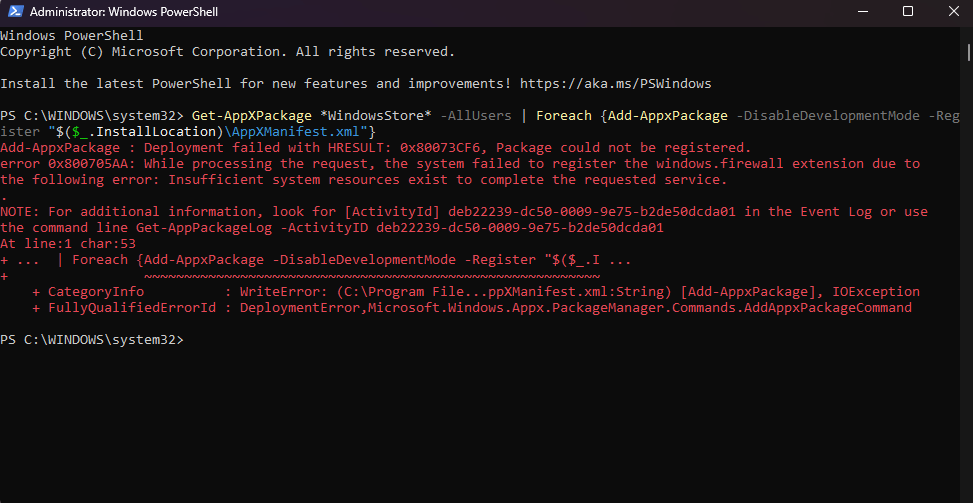Click the 'Administrator: Windows PowerShell' title text
The height and width of the screenshot is (503, 973).
(122, 13)
